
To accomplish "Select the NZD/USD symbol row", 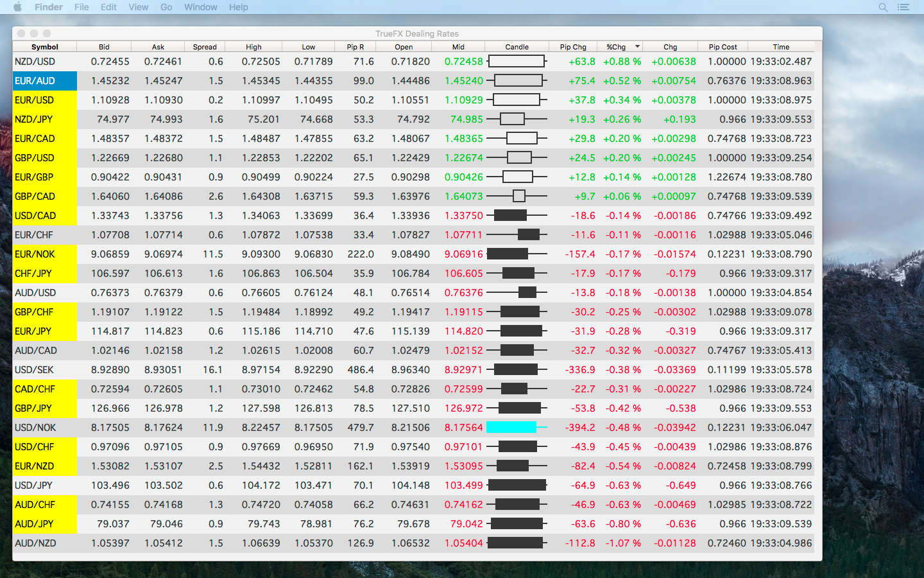I will coord(413,62).
